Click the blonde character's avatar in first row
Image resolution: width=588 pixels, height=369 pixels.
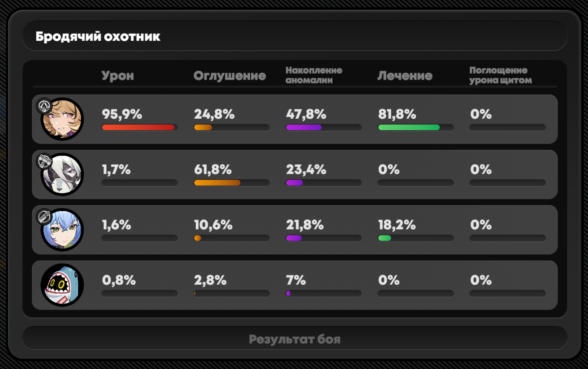(x=63, y=120)
